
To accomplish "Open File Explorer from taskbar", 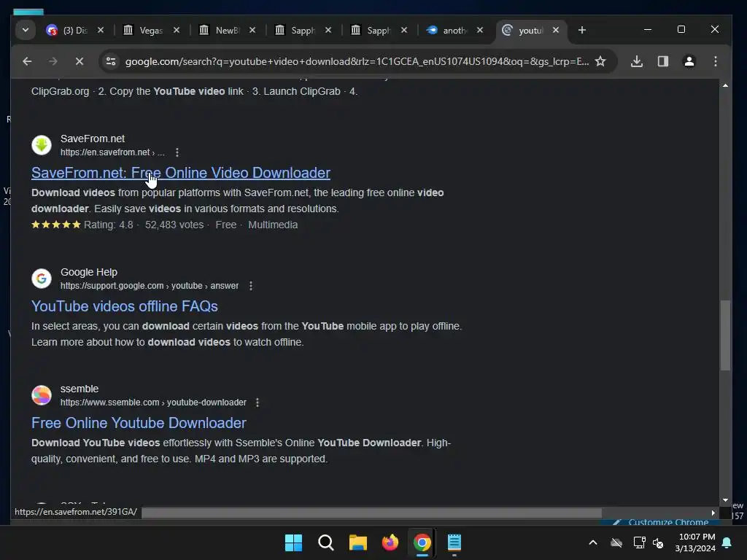I will click(357, 542).
